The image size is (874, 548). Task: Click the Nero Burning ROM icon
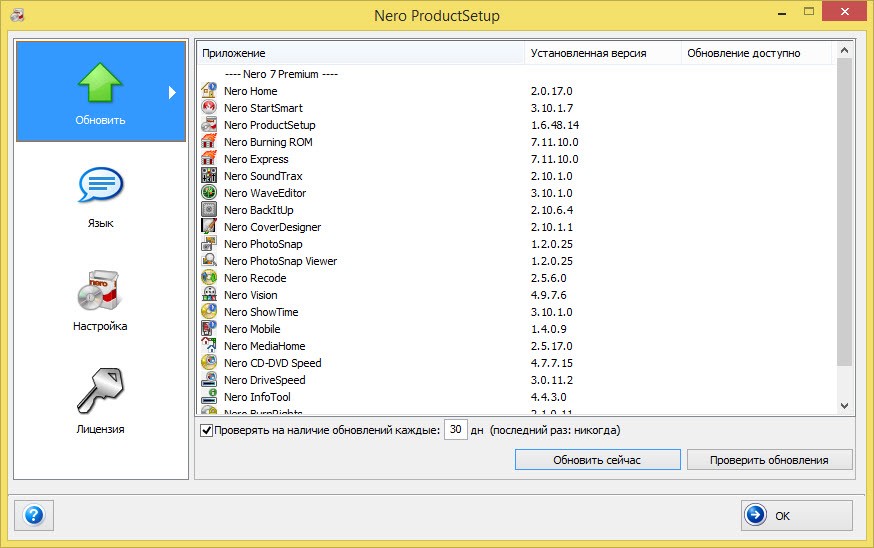(209, 142)
